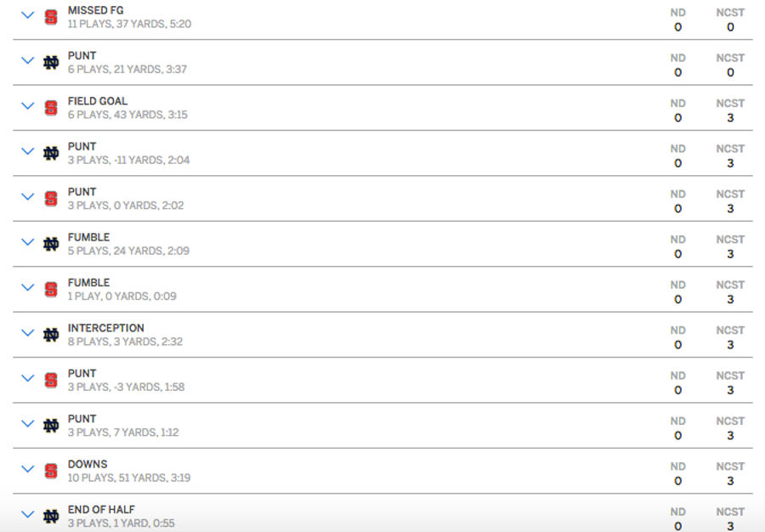765x532 pixels.
Task: Expand the Interception drive chevron
Action: pyautogui.click(x=28, y=332)
